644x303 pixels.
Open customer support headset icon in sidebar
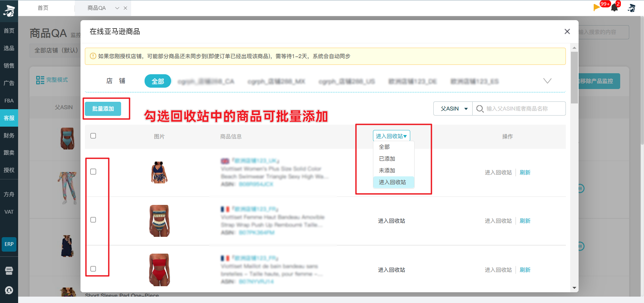pyautogui.click(x=9, y=290)
